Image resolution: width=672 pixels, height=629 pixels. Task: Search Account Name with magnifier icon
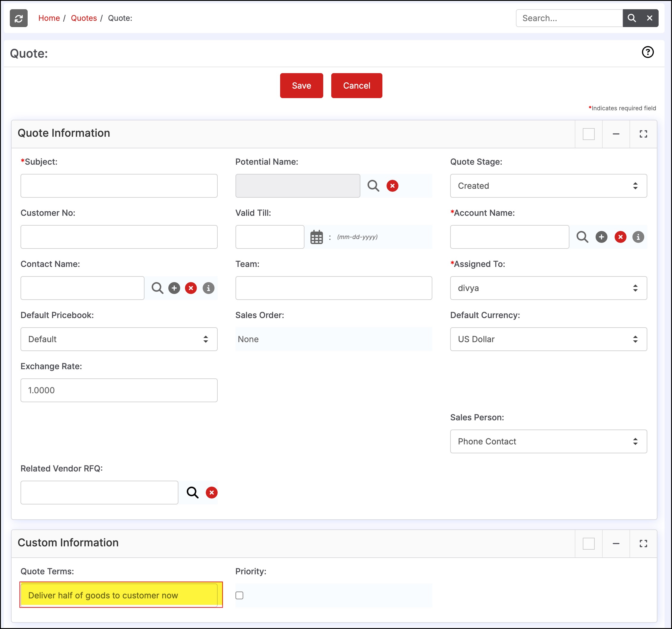click(x=582, y=237)
